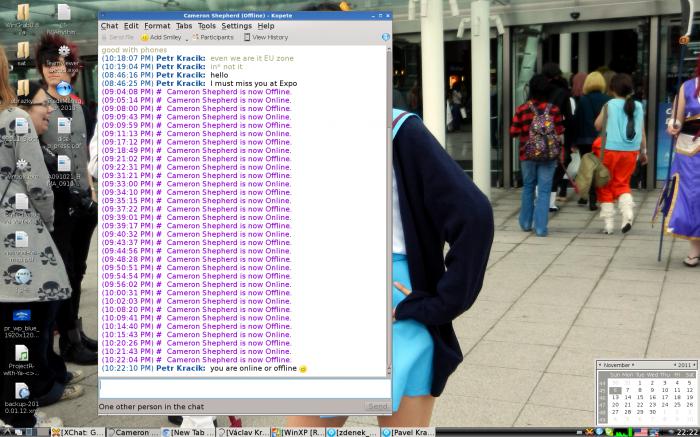Switch to XChat taskbar window
This screenshot has width=700, height=437.
[78, 432]
